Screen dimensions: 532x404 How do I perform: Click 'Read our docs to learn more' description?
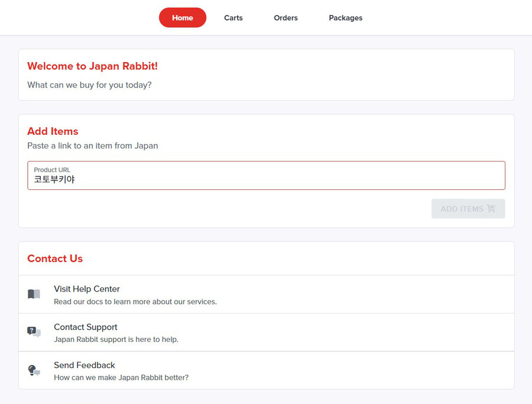click(x=135, y=302)
